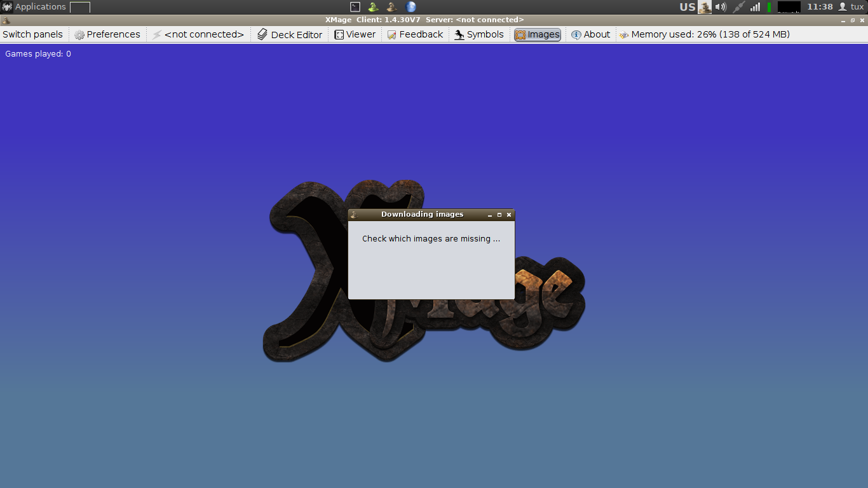Open the About dialog
868x488 pixels.
pyautogui.click(x=591, y=34)
